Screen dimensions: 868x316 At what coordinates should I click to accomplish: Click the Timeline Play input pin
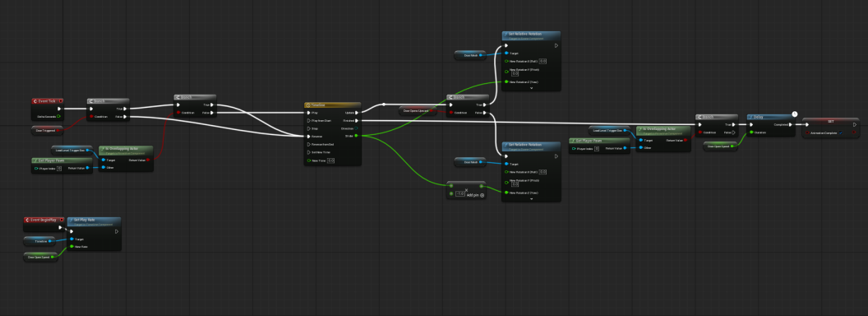pyautogui.click(x=308, y=113)
